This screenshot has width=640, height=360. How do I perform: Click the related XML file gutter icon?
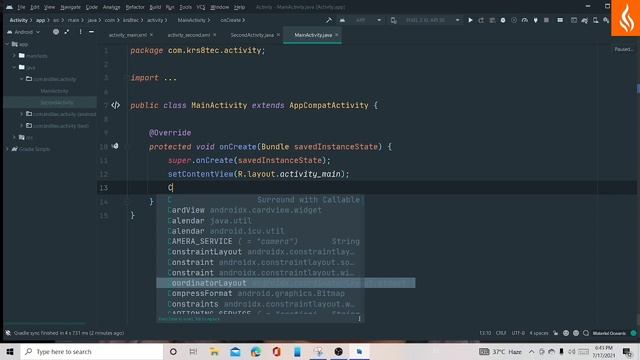point(116,105)
